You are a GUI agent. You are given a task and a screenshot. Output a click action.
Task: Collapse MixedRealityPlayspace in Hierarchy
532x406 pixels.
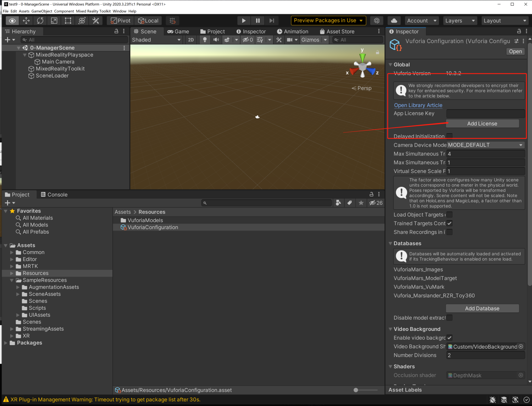click(x=25, y=55)
